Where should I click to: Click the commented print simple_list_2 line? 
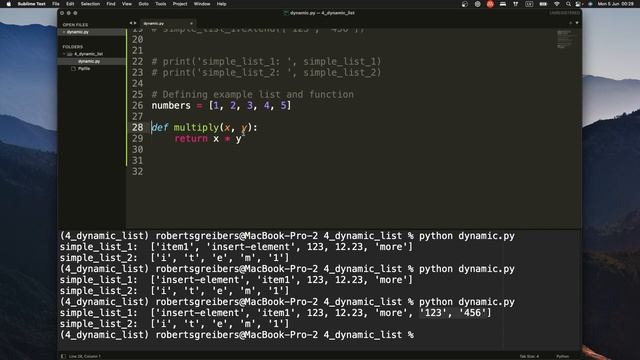266,72
